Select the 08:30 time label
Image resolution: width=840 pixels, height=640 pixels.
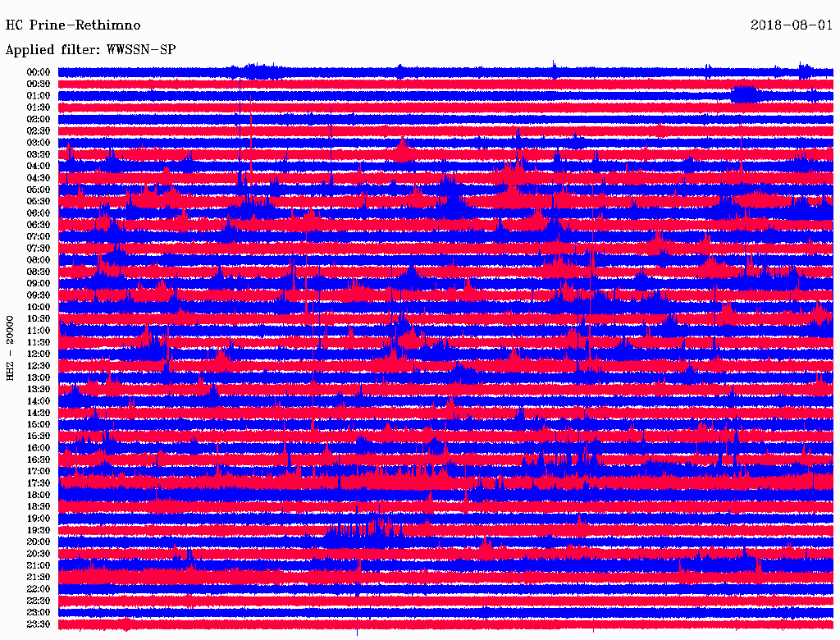coord(38,272)
